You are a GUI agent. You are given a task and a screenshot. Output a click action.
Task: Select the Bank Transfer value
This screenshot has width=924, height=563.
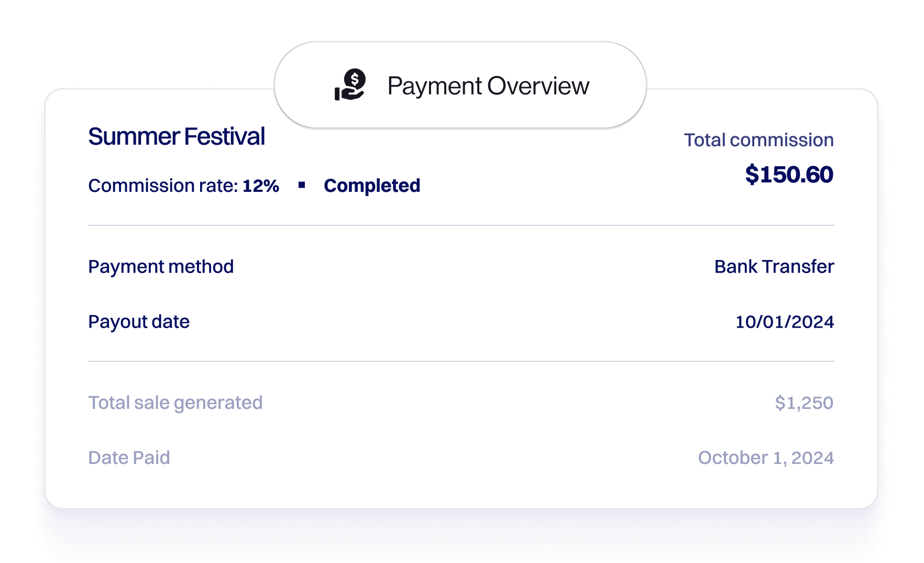[x=774, y=267]
